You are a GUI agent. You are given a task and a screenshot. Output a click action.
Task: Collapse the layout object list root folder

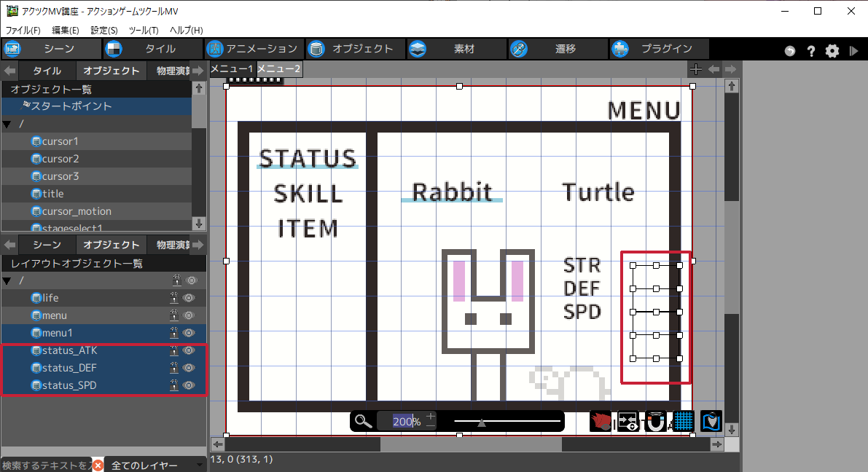[7, 280]
